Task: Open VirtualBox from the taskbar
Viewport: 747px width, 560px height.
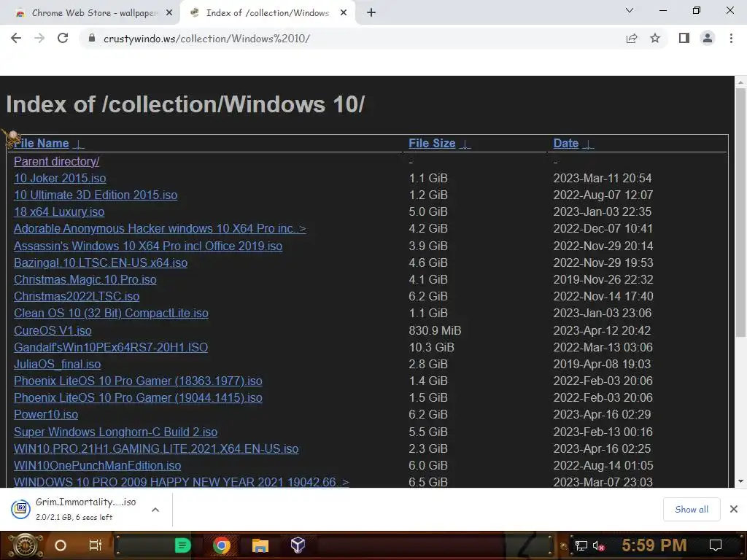Action: 298,545
